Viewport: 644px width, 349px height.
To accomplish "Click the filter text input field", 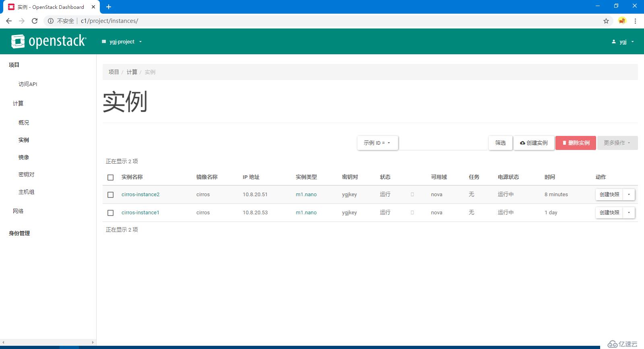I will [x=443, y=143].
